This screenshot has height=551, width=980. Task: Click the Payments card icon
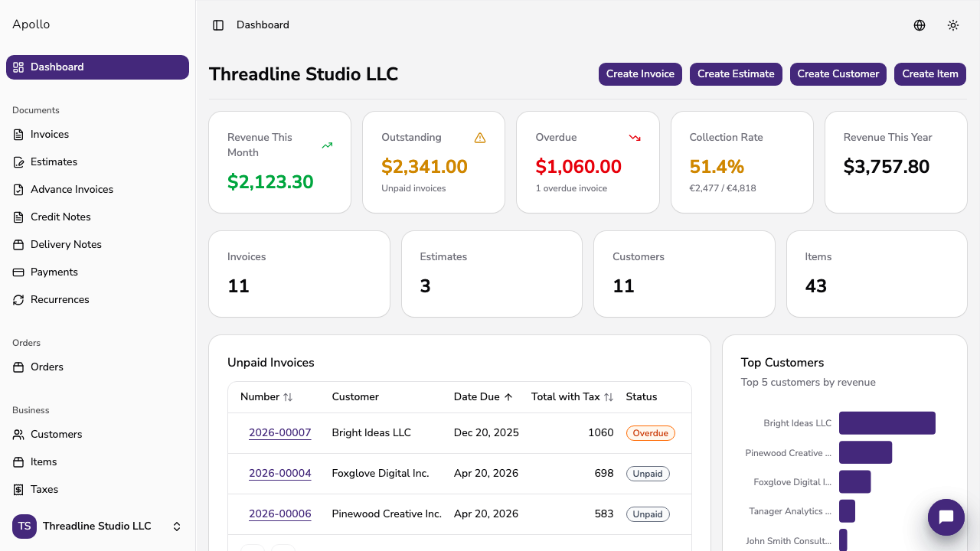18,272
